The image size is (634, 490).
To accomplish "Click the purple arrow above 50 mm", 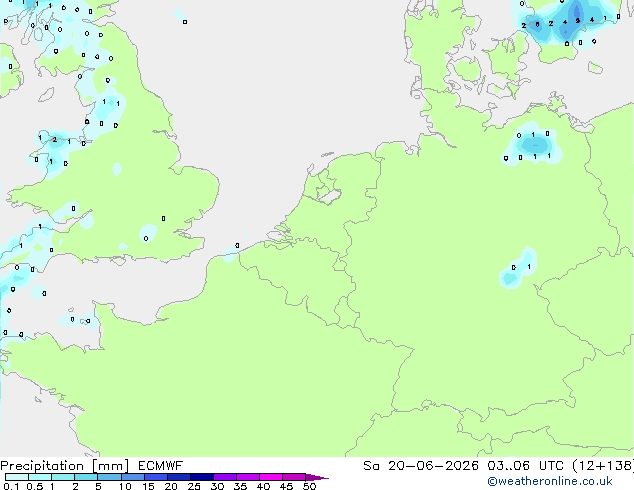I will point(317,477).
